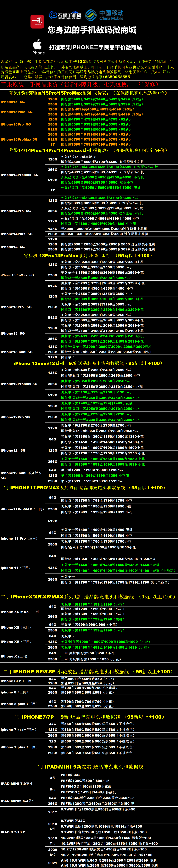Select the iPhone SE2（三网） label
Screen dimensions: 178x868
pyautogui.click(x=17, y=681)
